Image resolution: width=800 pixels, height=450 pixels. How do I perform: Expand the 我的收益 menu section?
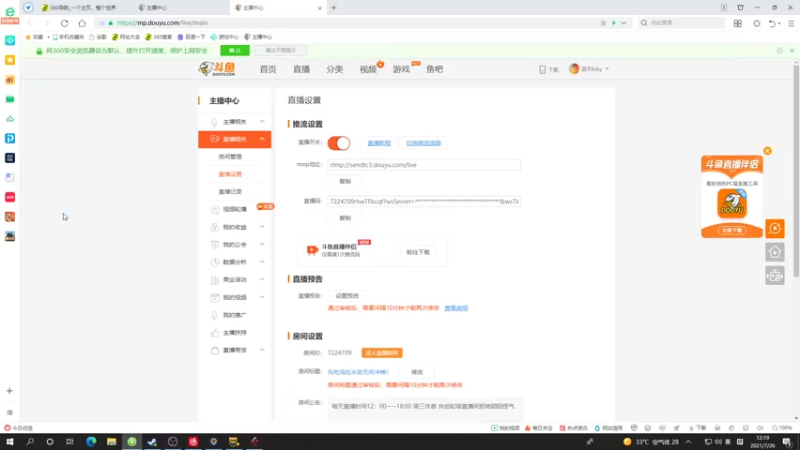point(262,227)
